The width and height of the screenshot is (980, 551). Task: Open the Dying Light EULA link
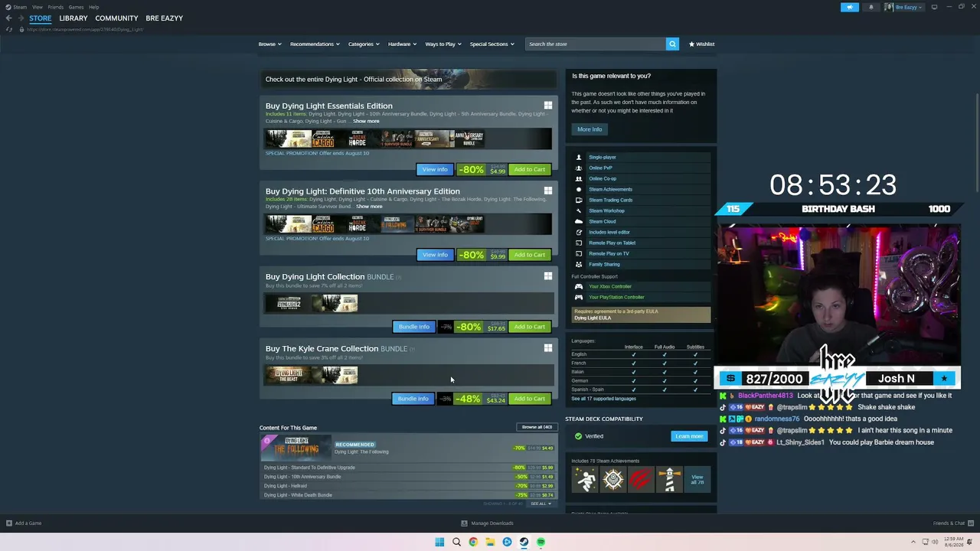point(593,318)
